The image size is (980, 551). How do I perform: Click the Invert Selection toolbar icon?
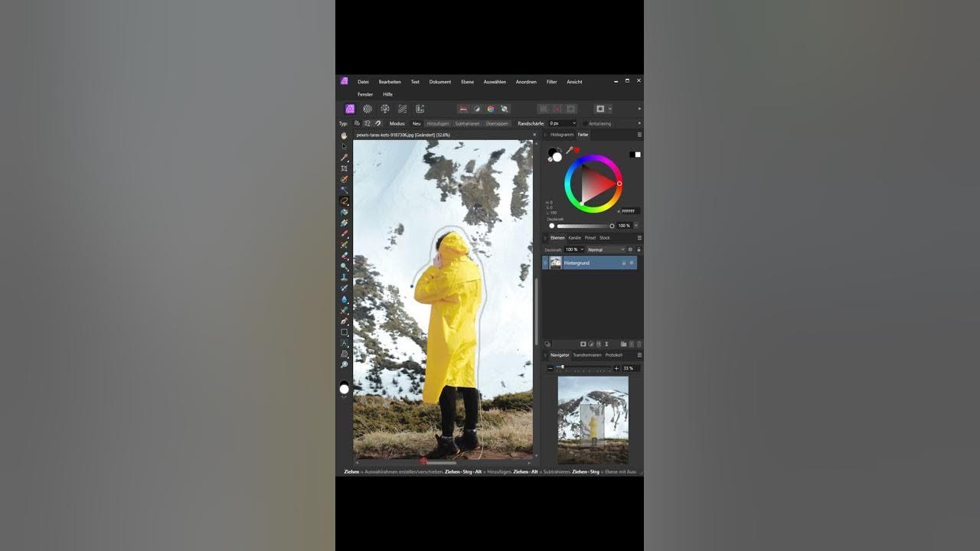[570, 109]
